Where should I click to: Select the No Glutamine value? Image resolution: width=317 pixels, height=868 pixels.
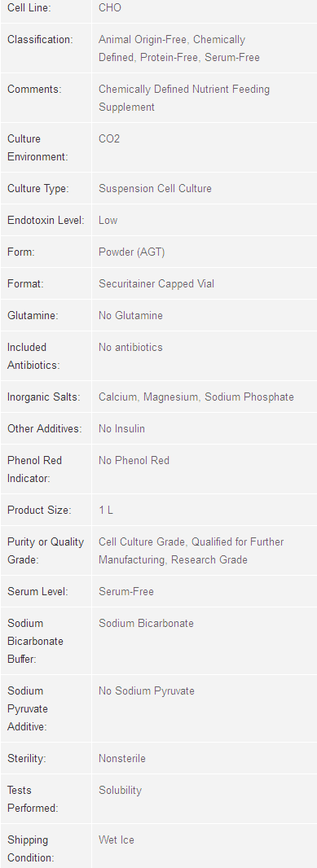coord(130,316)
